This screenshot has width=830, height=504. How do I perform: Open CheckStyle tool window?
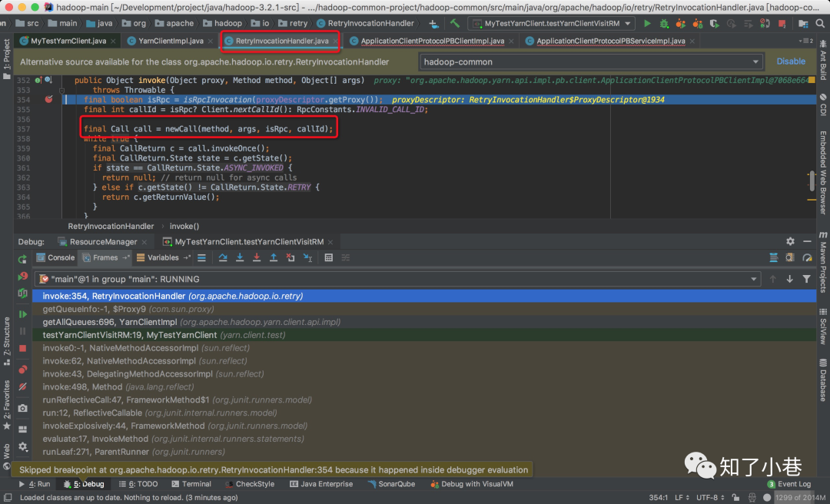pos(249,484)
